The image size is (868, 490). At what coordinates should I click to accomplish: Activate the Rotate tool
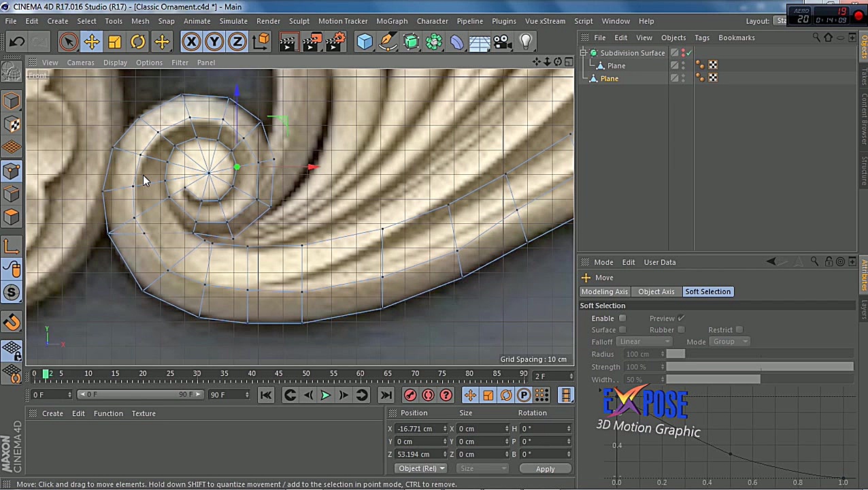[x=137, y=42]
